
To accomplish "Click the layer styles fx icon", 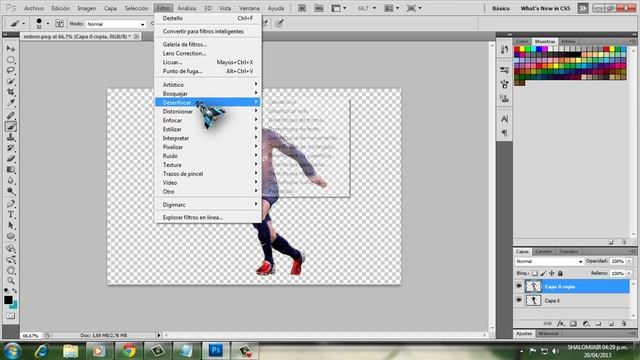I will pyautogui.click(x=561, y=324).
